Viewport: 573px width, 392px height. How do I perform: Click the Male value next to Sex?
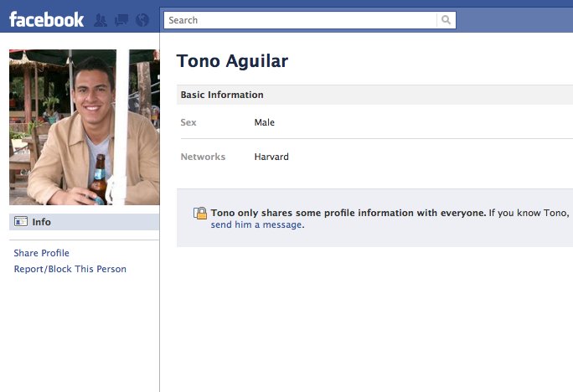[265, 122]
